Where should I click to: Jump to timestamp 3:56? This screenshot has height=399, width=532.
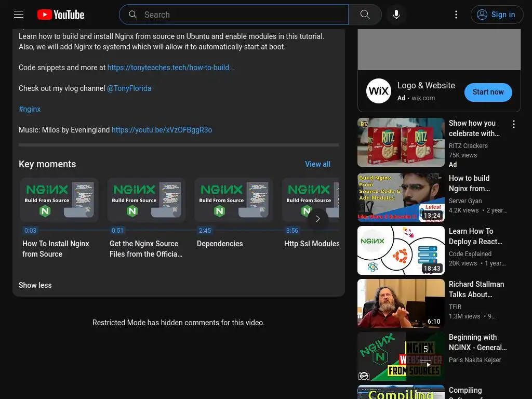pos(292,230)
